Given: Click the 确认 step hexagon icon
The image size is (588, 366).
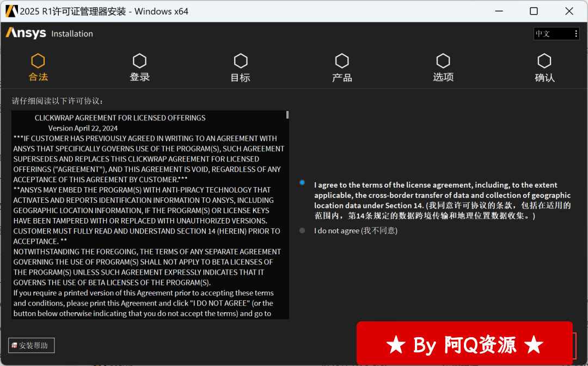Looking at the screenshot, I should click(544, 61).
